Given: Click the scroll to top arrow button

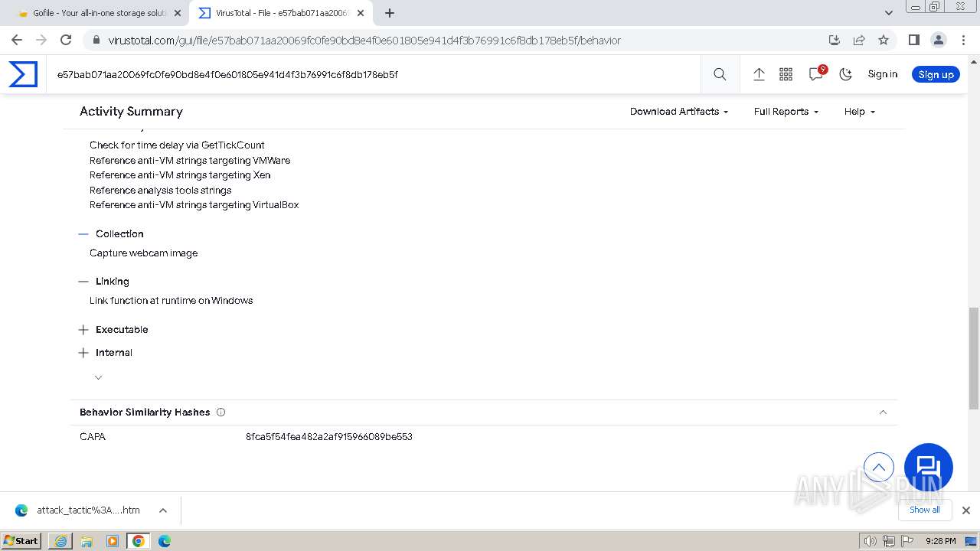Looking at the screenshot, I should coord(879,467).
